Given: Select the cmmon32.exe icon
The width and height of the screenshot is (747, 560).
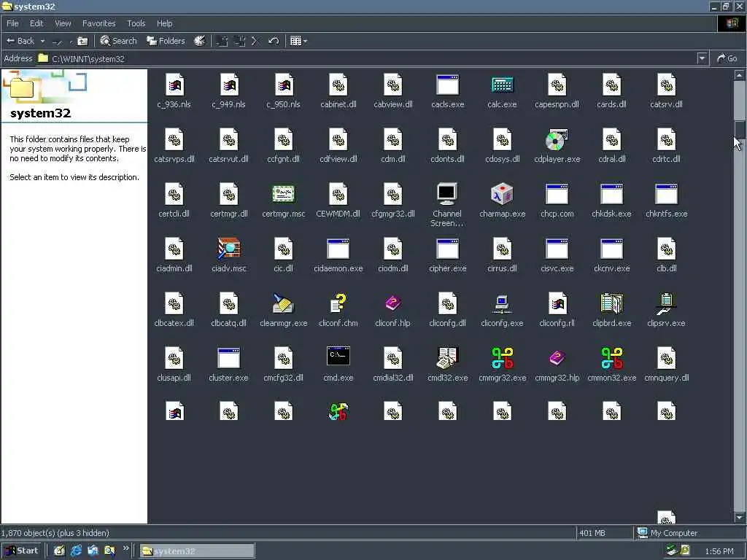Looking at the screenshot, I should (x=612, y=358).
